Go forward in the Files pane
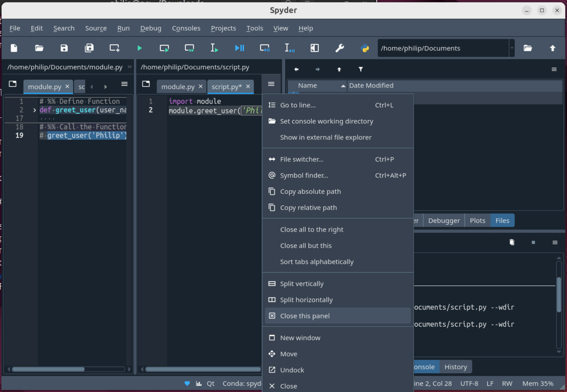The height and width of the screenshot is (392, 567). pyautogui.click(x=317, y=69)
